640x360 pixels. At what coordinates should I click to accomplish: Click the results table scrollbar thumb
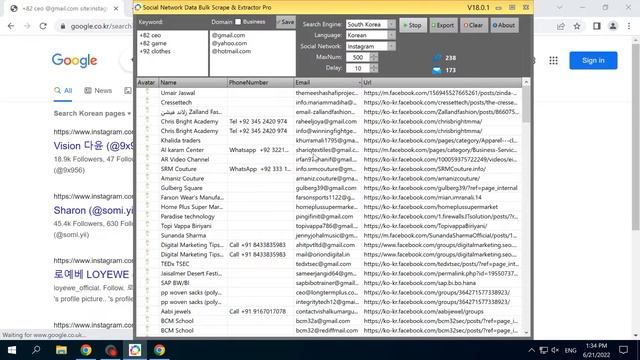tap(526, 105)
